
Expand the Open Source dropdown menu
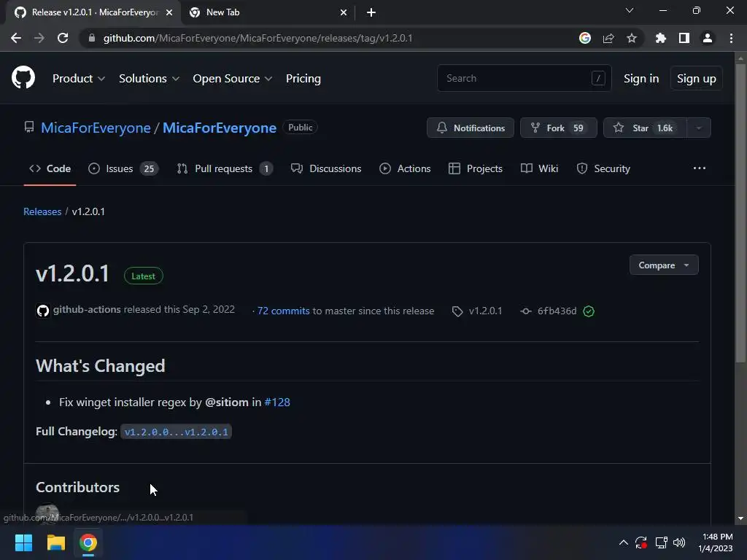pos(233,79)
